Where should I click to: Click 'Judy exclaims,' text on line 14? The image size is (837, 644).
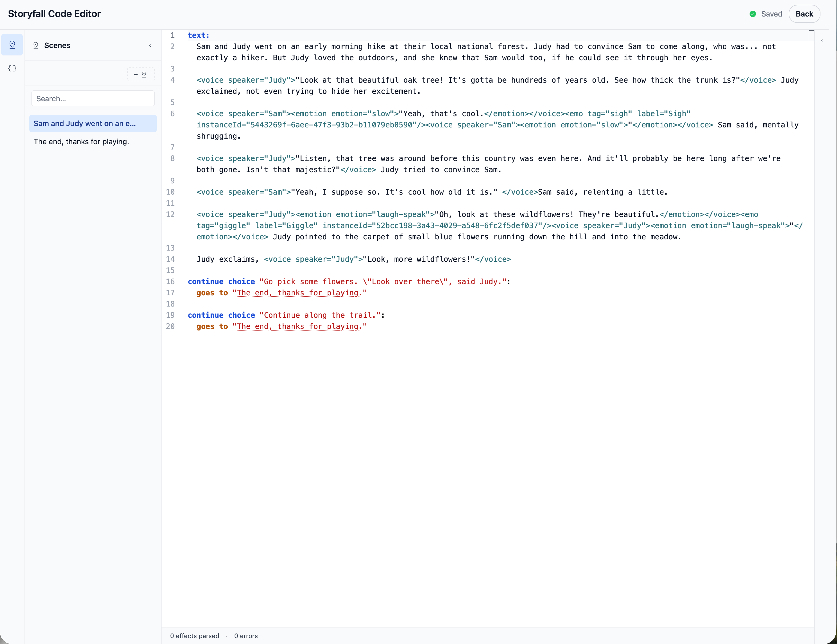pos(228,259)
